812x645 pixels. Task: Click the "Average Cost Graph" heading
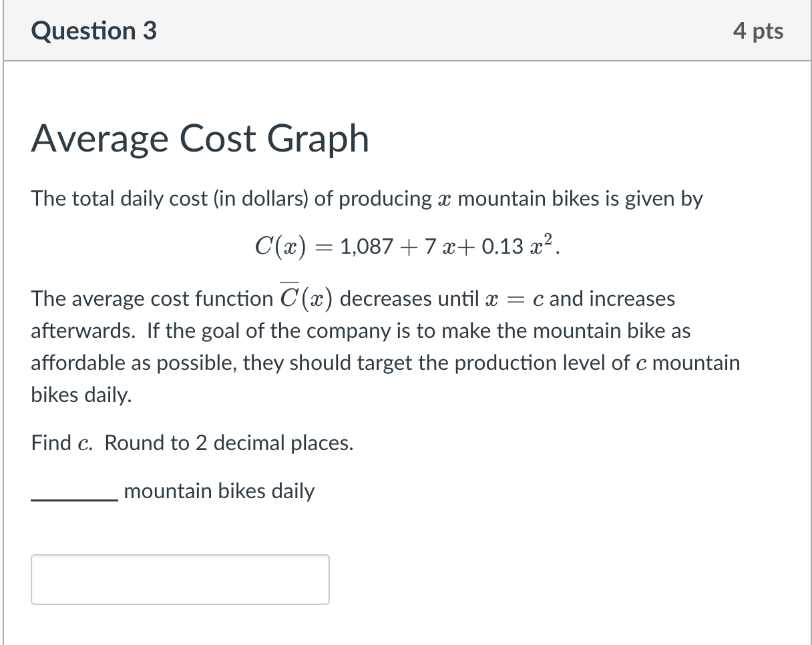pos(200,139)
